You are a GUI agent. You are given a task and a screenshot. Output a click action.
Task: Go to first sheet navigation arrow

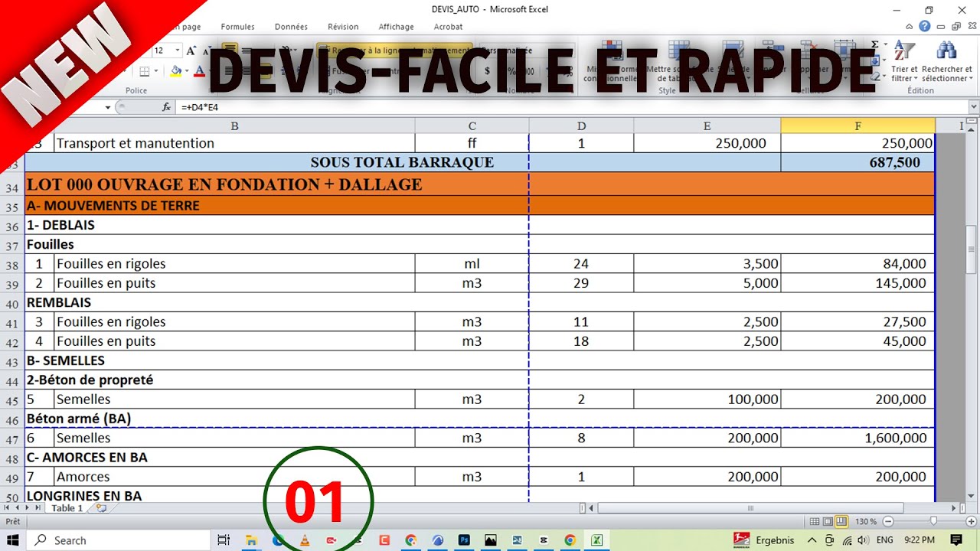[7, 508]
